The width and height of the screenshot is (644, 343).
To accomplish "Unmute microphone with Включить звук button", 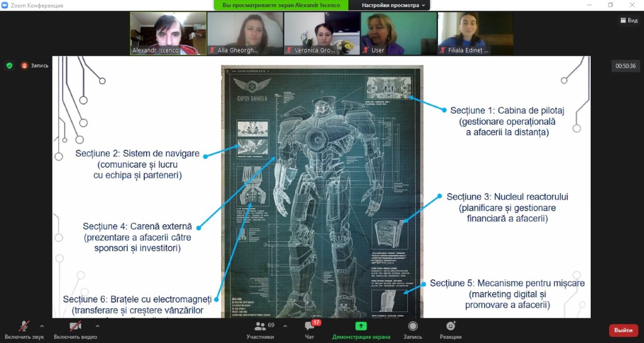I will 24,330.
